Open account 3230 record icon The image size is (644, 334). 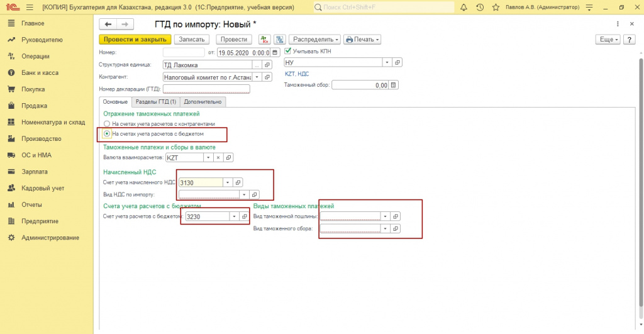point(245,216)
